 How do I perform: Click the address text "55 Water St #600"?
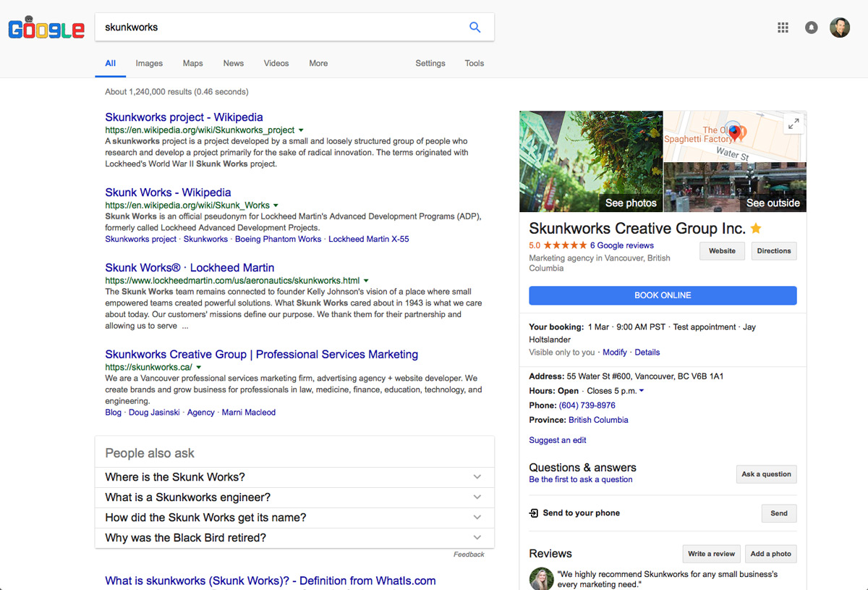(x=600, y=376)
